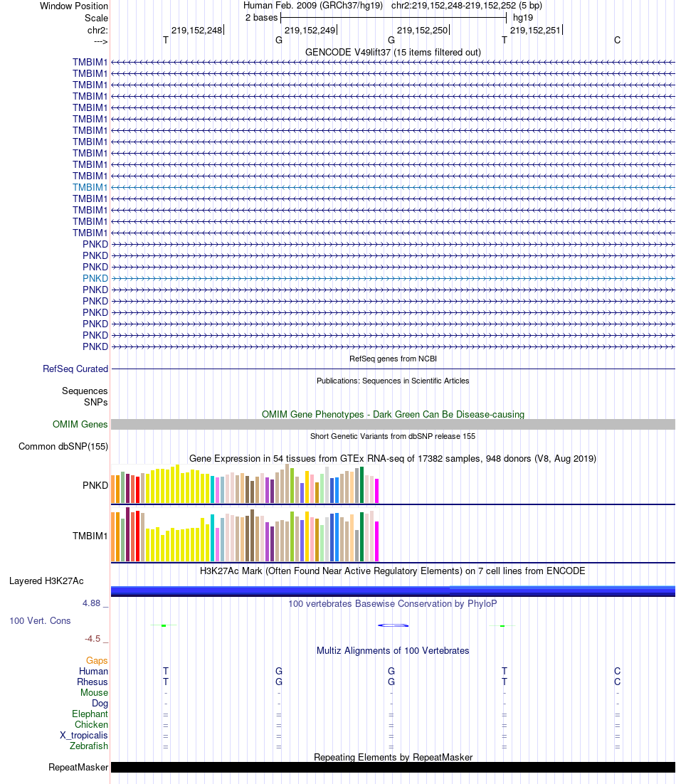Click the RepeatMasker track label
Image resolution: width=676 pixels, height=784 pixels.
coord(78,768)
